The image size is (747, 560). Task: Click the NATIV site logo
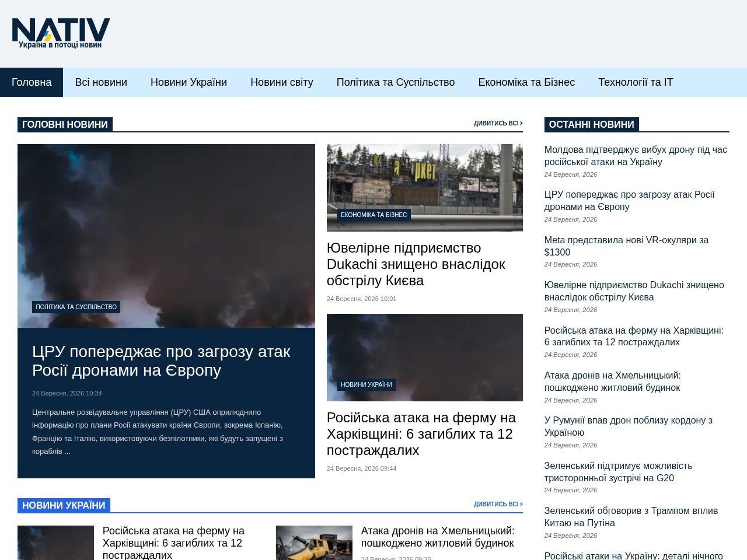pos(61,33)
